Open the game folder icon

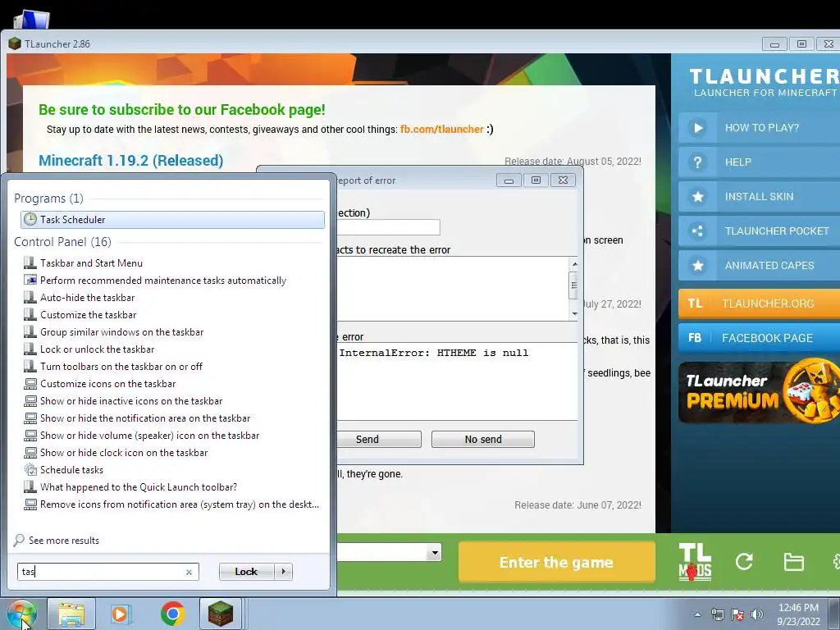point(793,562)
